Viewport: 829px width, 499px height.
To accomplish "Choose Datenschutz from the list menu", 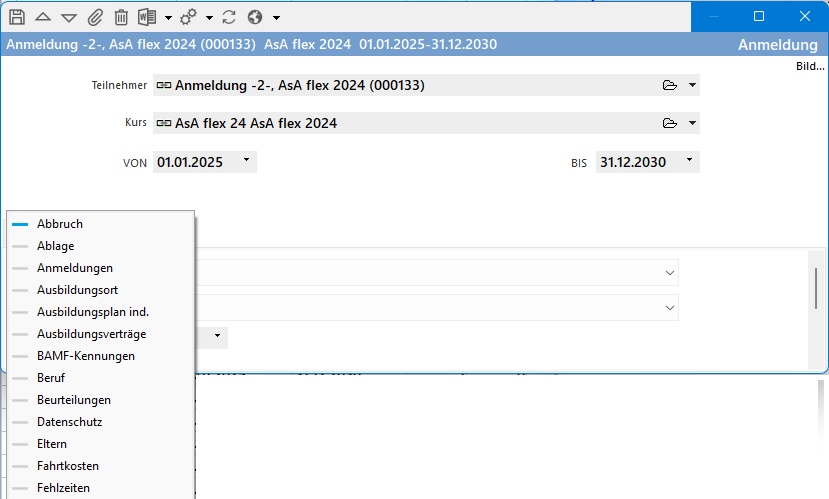I will 69,422.
